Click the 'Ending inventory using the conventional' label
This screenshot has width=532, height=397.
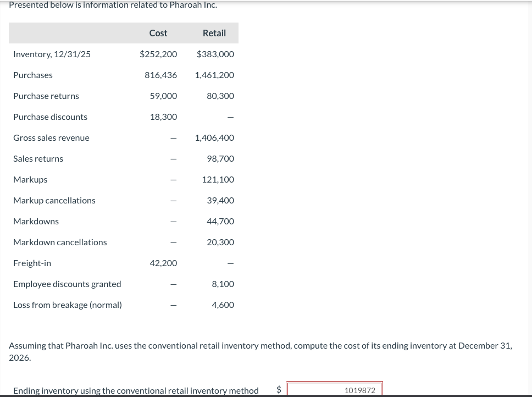coord(136,390)
